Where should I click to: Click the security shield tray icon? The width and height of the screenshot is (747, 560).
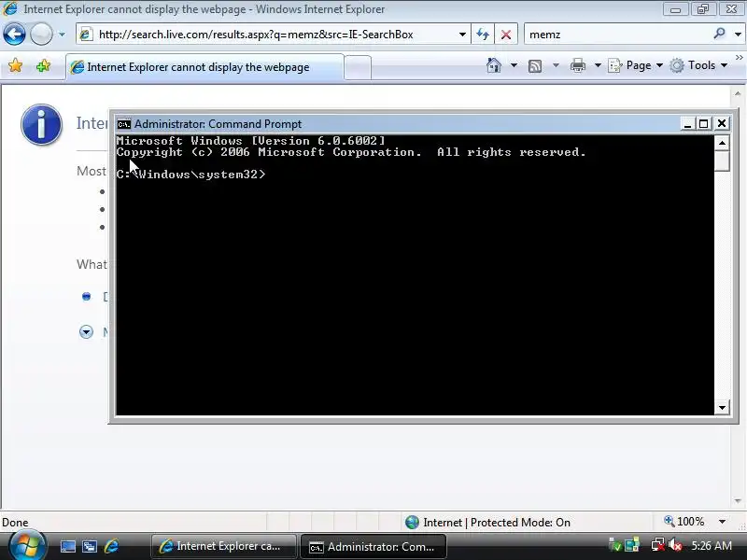[x=615, y=545]
